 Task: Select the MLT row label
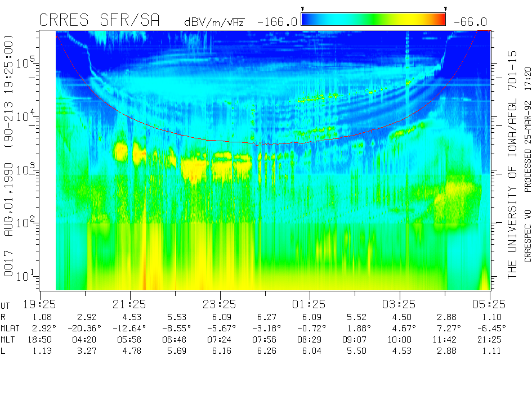(8, 339)
